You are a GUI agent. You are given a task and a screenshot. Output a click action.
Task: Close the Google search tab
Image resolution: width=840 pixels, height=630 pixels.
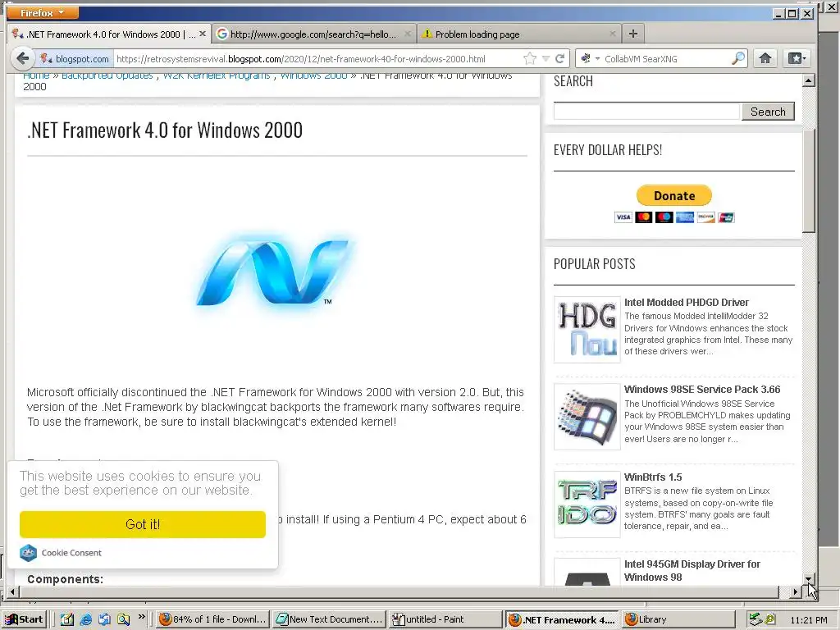click(x=408, y=34)
